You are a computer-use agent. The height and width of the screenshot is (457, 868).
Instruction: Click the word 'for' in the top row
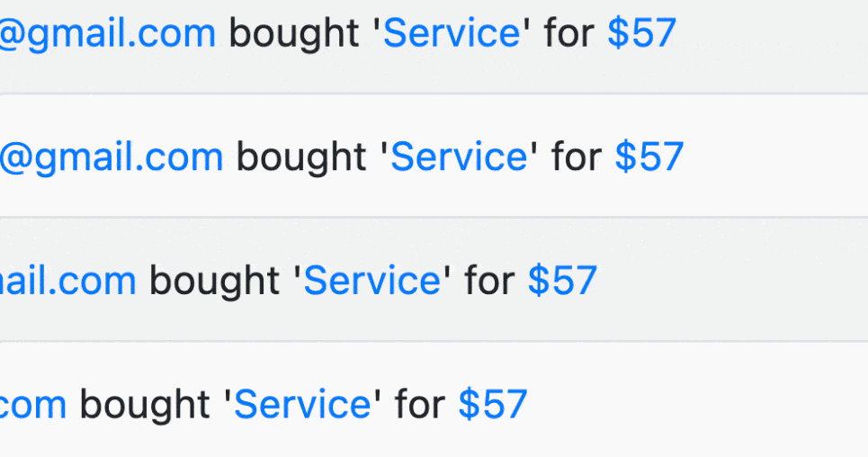[569, 33]
